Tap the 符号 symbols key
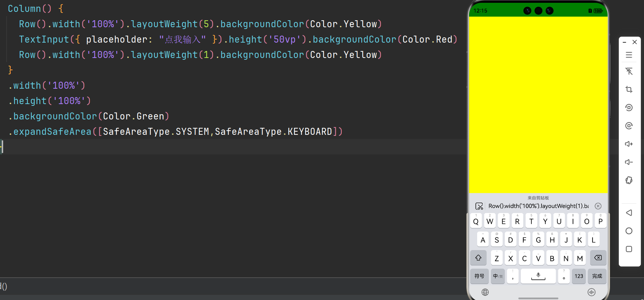The image size is (644, 300). pyautogui.click(x=479, y=276)
